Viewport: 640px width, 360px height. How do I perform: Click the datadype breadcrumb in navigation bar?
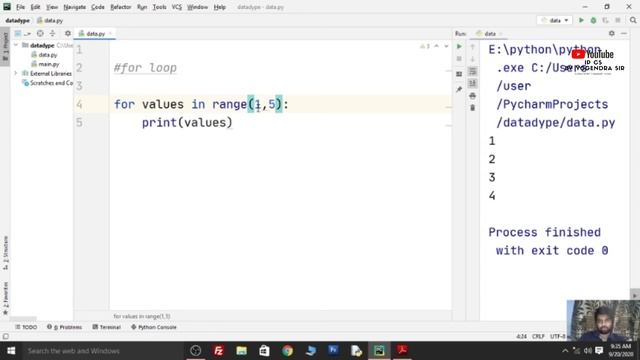pyautogui.click(x=18, y=20)
